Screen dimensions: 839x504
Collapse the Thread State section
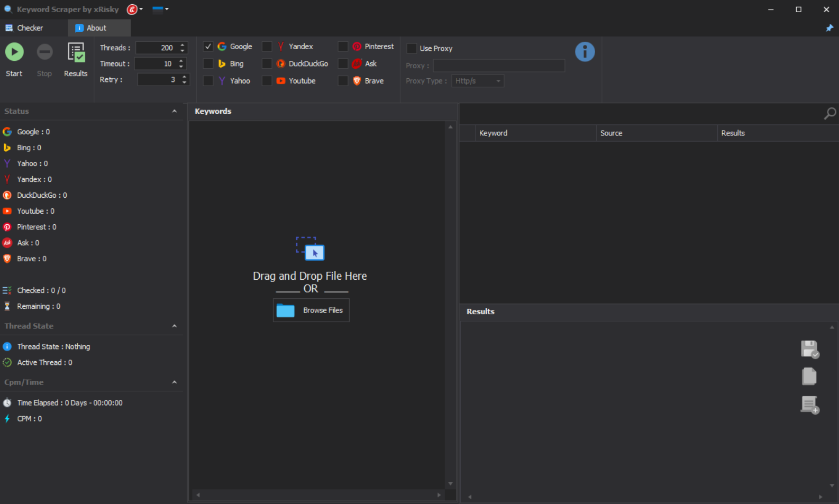(174, 326)
